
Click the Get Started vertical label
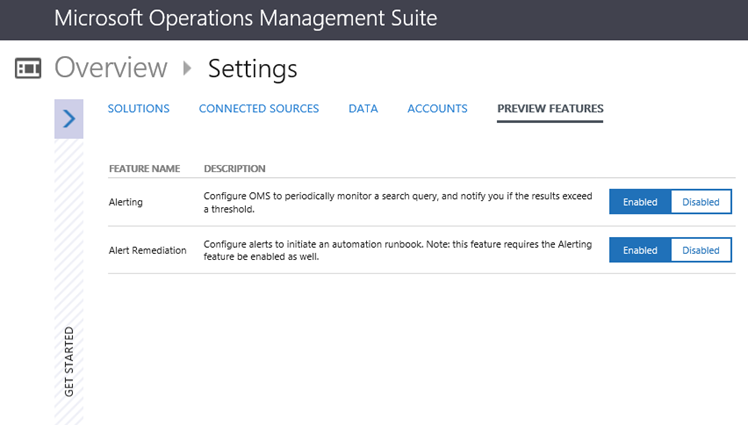69,361
